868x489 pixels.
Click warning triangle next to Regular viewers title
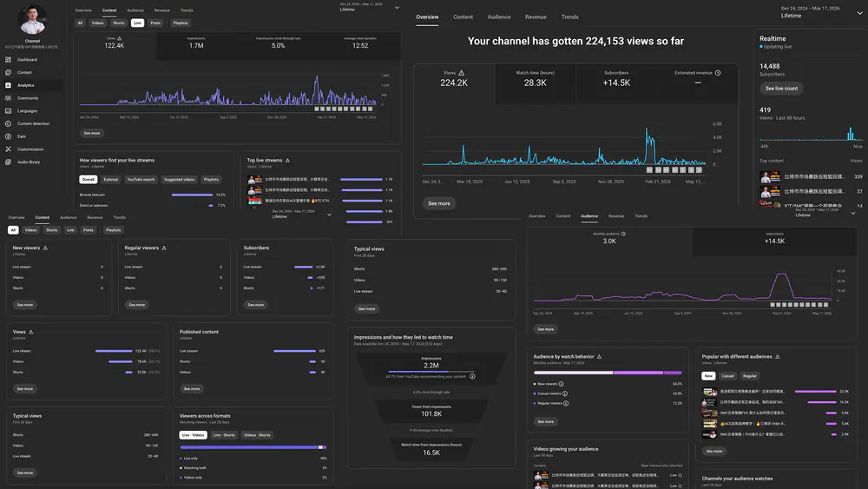pyautogui.click(x=164, y=248)
